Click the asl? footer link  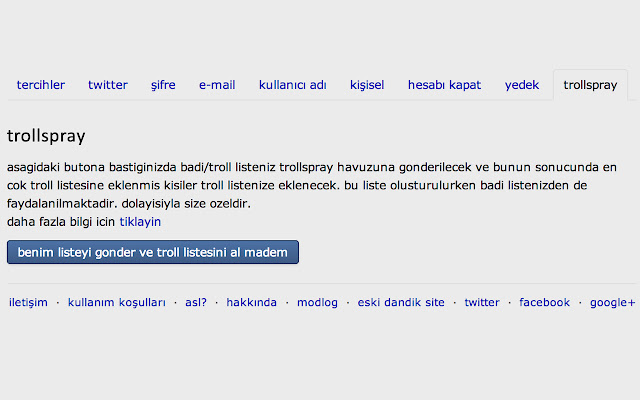tap(196, 302)
